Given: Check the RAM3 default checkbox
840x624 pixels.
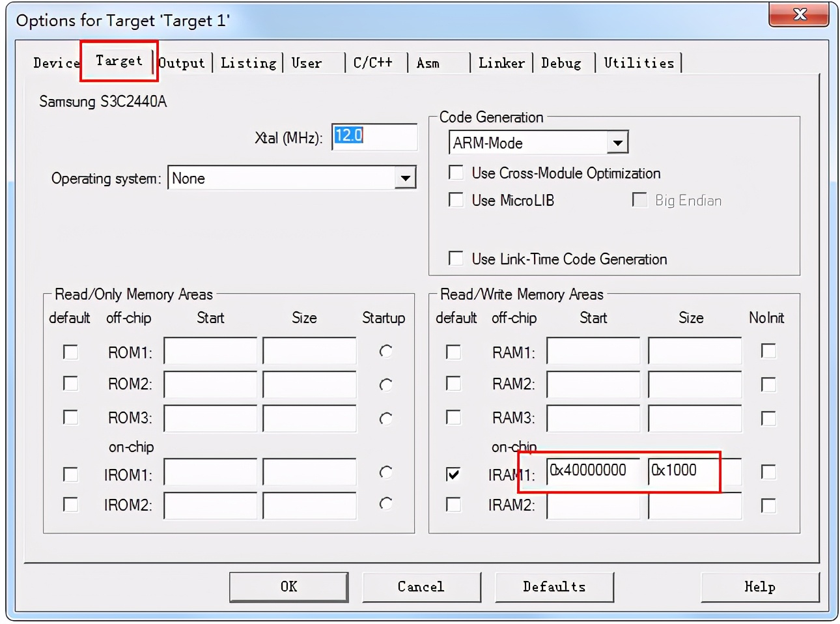Looking at the screenshot, I should (453, 417).
